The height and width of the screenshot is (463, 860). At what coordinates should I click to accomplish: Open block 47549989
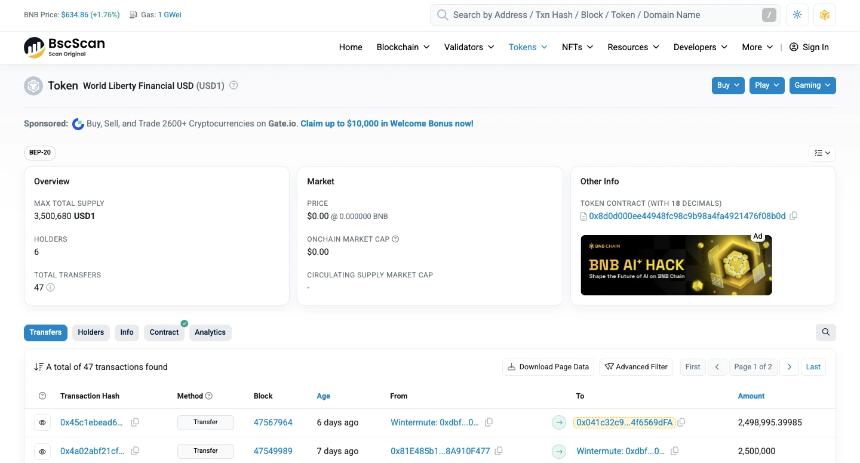point(273,451)
